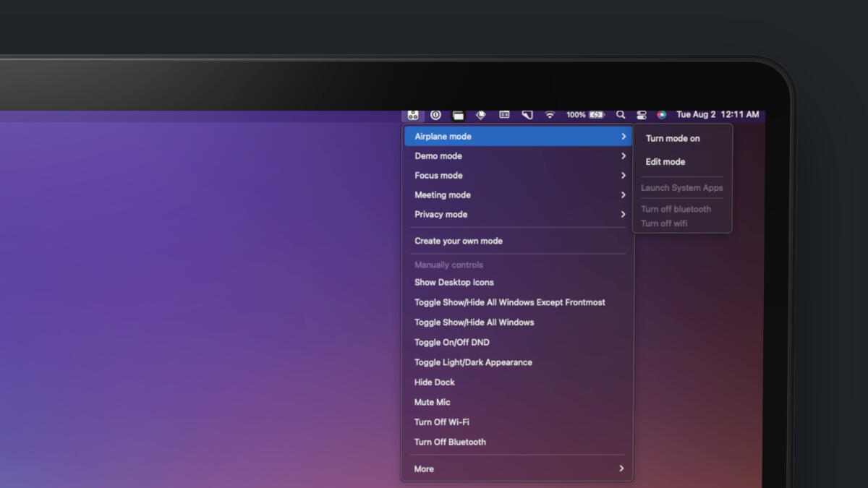868x488 pixels.
Task: Click the One Switch-style modes app icon in menu bar
Action: pos(413,115)
